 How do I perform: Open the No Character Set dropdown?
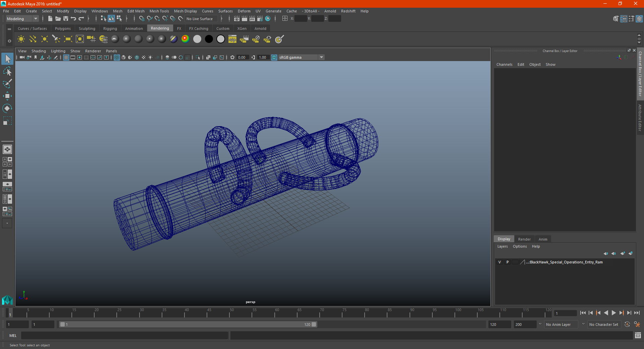coord(605,325)
